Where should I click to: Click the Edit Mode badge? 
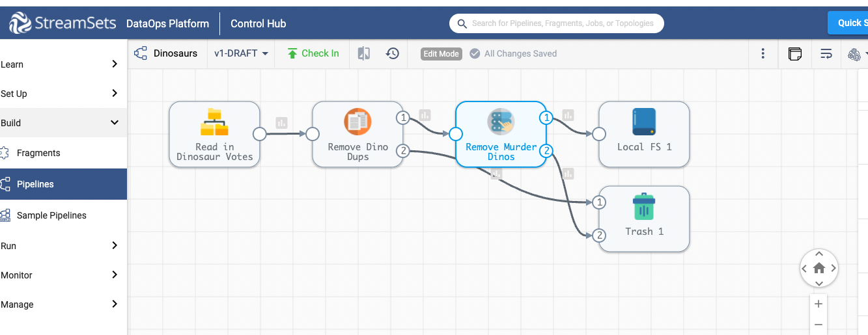pyautogui.click(x=441, y=54)
